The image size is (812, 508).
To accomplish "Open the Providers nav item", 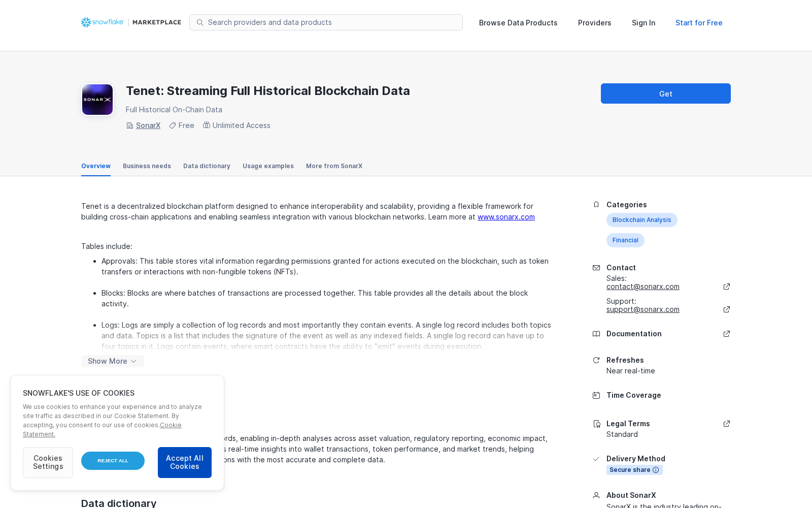I will point(595,23).
